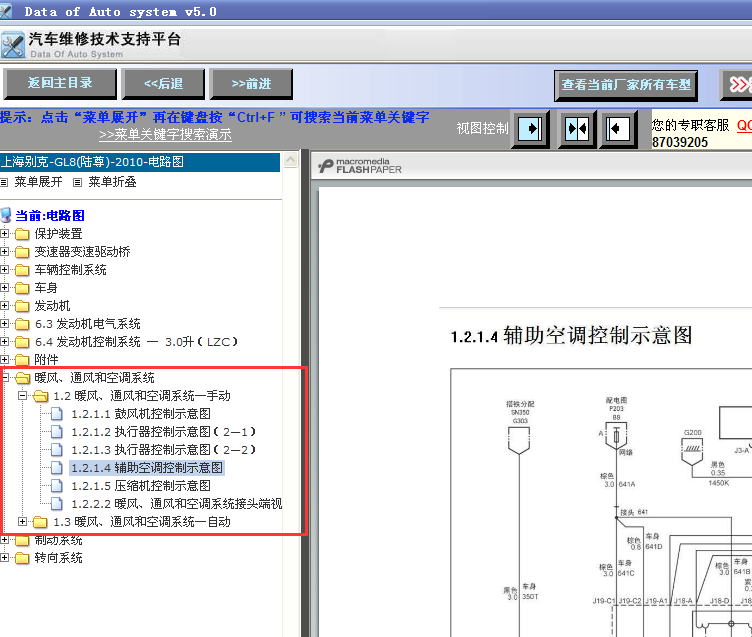This screenshot has width=752, height=637.
Task: Click the 当前:电路图 heading
Action: tap(50, 216)
